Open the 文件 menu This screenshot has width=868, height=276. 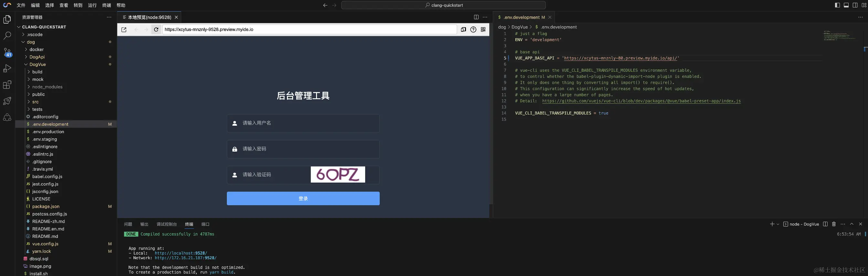(21, 5)
